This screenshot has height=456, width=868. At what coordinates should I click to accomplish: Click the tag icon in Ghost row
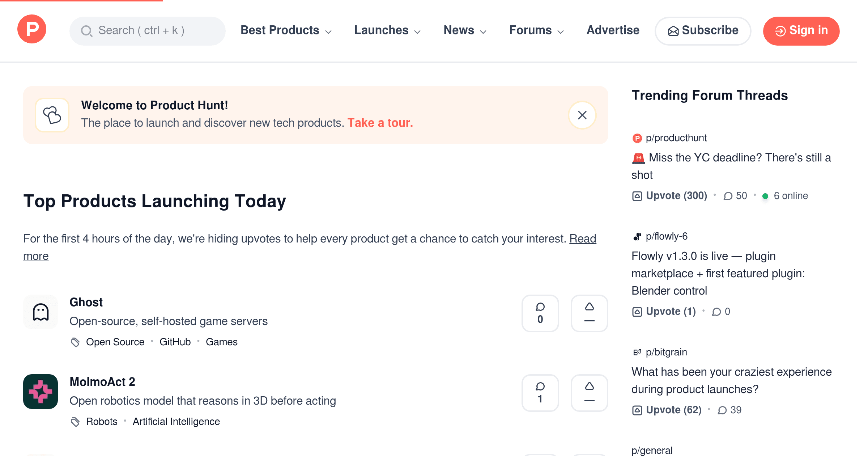click(75, 342)
